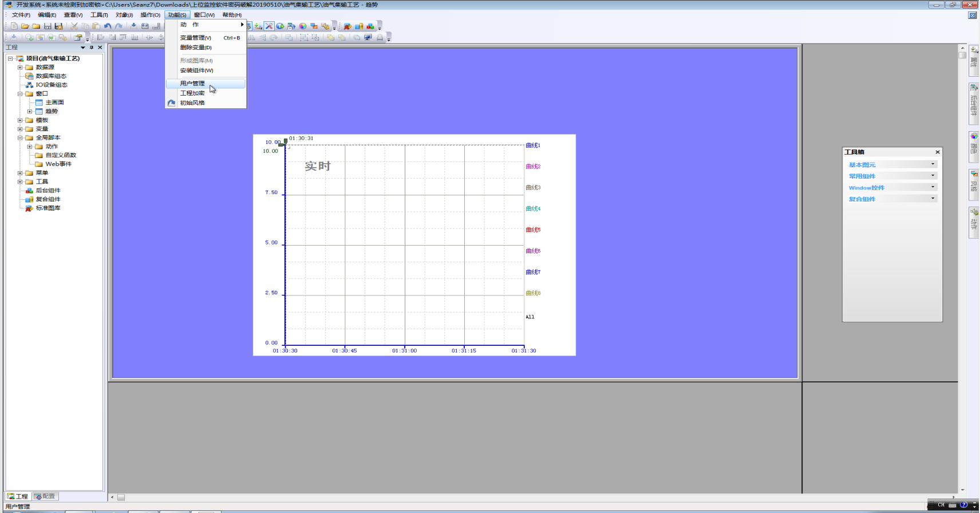Click the Save All toolbar icon
This screenshot has width=980, height=513.
coord(58,26)
